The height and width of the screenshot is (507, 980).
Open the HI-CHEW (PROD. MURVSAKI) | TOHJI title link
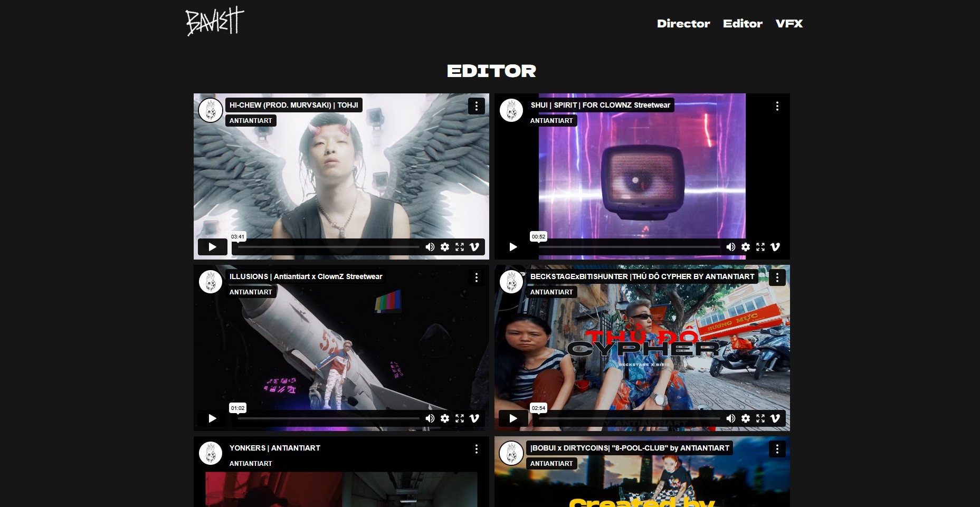tap(294, 105)
